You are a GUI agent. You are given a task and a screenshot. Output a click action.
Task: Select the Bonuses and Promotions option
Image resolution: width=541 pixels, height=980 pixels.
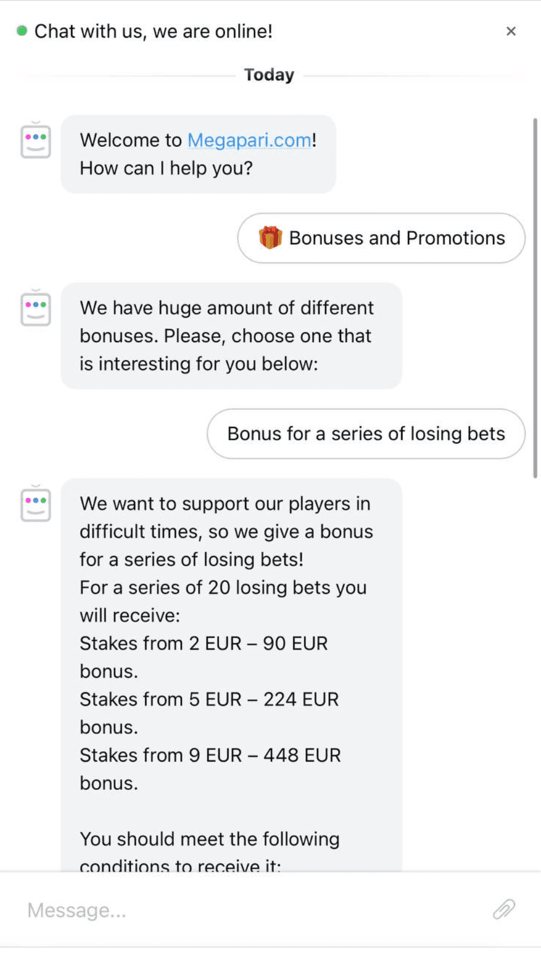coord(381,238)
